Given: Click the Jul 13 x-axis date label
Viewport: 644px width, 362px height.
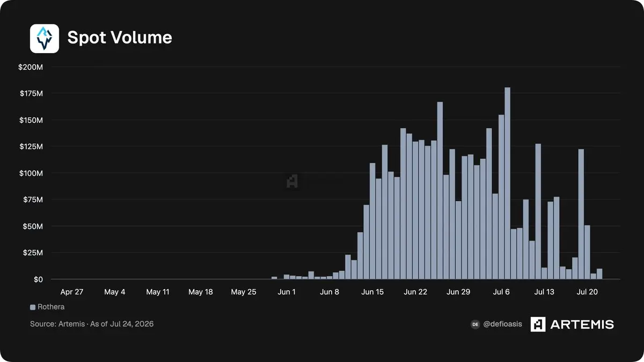Looking at the screenshot, I should [x=544, y=292].
